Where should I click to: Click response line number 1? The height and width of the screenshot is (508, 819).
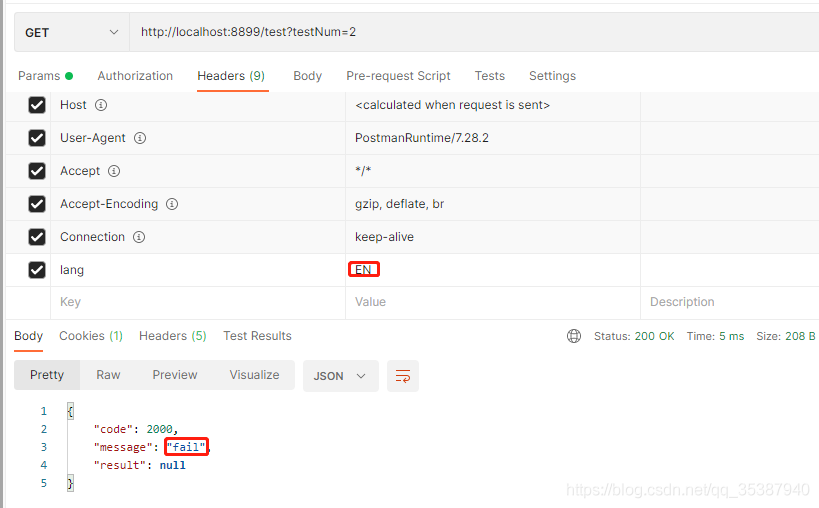[x=44, y=411]
